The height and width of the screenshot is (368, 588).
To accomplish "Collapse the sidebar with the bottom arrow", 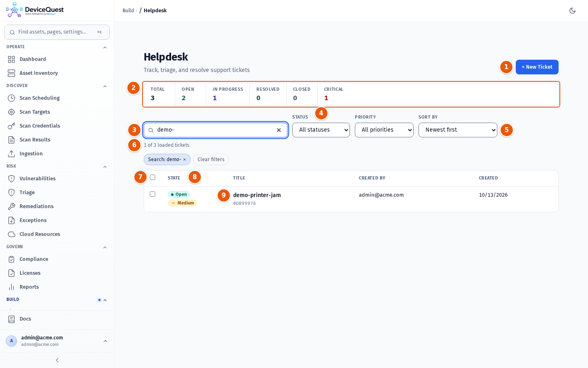I will [57, 360].
